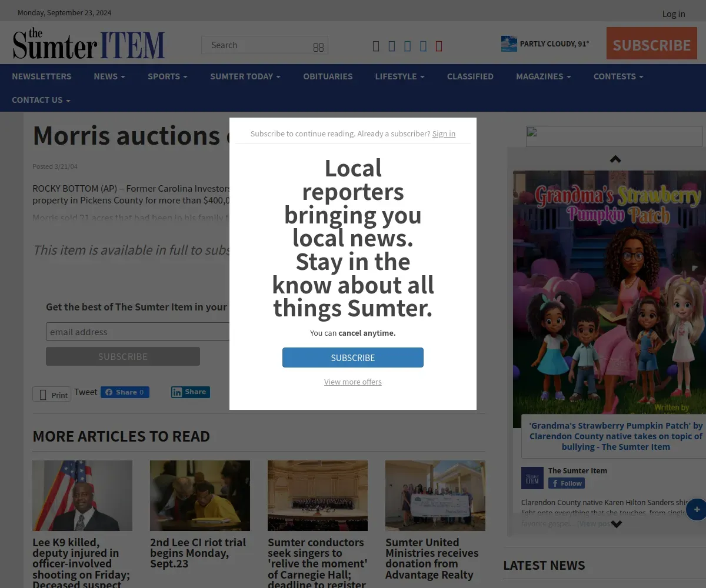Click the email address input field
This screenshot has height=588, width=706.
(138, 332)
